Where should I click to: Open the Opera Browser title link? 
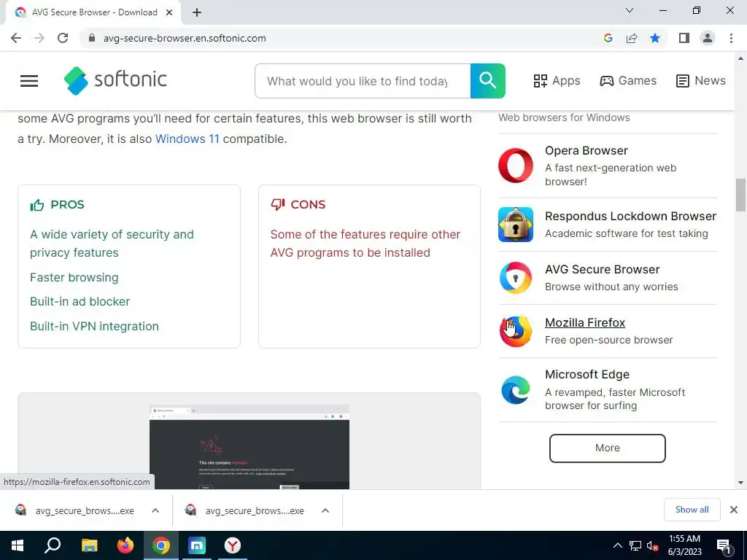coord(587,150)
